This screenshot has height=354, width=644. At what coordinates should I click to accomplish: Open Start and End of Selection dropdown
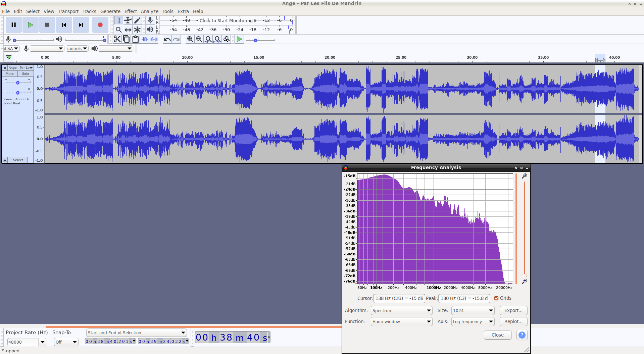tap(136, 333)
